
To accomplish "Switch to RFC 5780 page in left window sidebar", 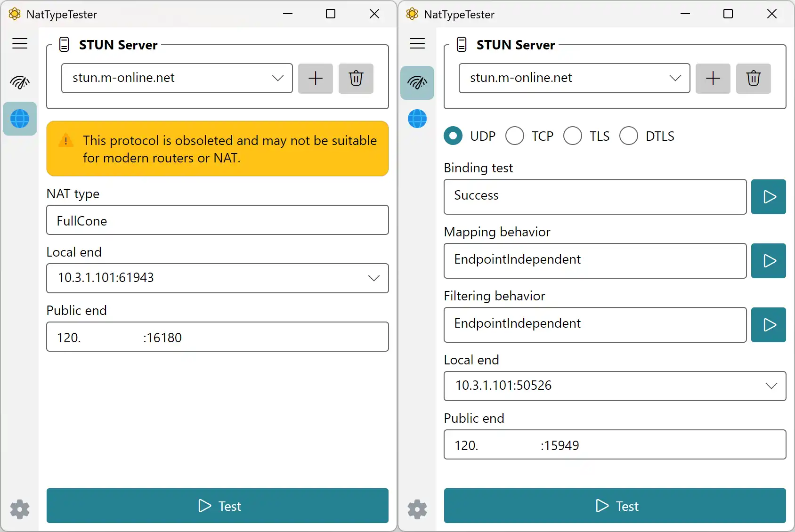I will tap(20, 83).
